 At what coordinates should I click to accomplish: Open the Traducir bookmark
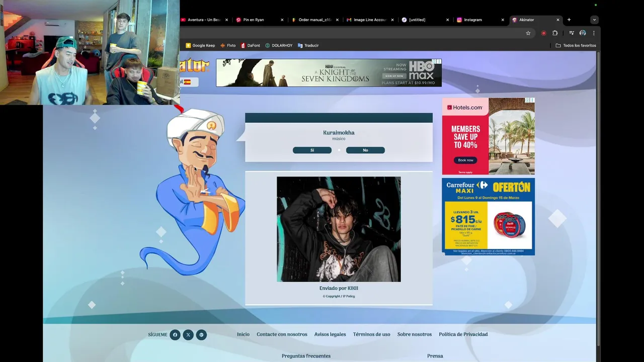point(308,45)
